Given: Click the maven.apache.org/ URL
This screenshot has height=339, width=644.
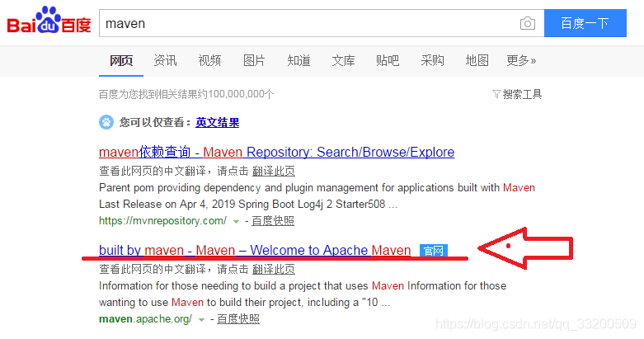Looking at the screenshot, I should click(145, 319).
